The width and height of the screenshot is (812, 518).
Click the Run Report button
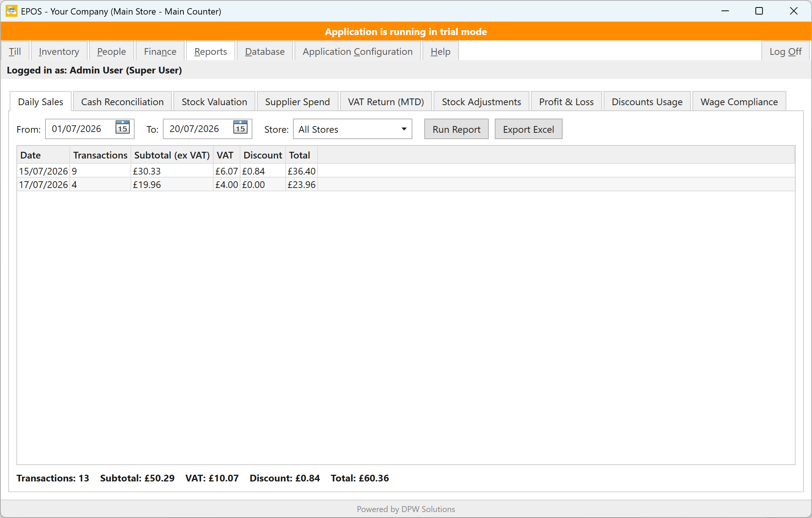(x=456, y=129)
